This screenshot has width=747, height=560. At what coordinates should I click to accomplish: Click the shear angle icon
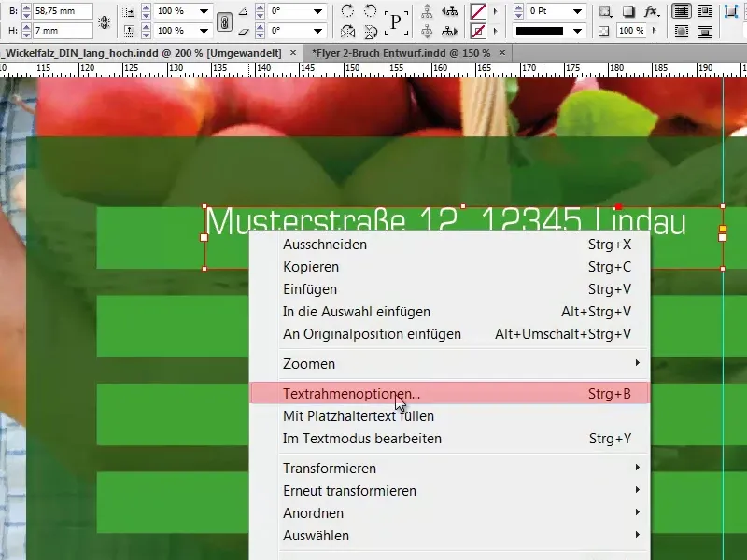pyautogui.click(x=243, y=32)
